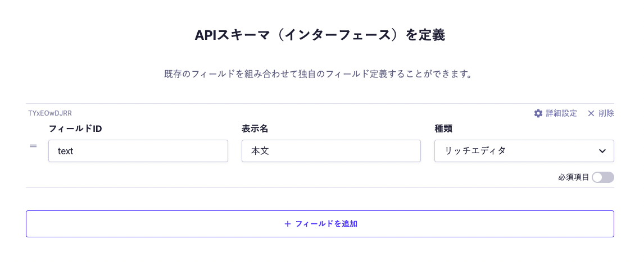Click the × icon beside 削除
The image size is (644, 262).
tap(591, 113)
